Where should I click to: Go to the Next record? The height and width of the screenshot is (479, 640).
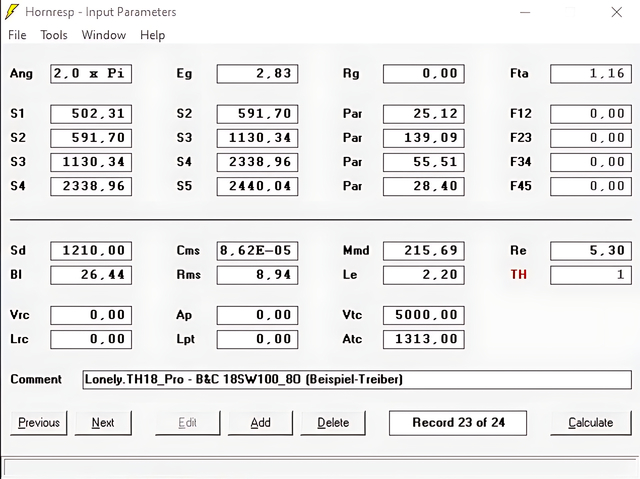point(103,423)
